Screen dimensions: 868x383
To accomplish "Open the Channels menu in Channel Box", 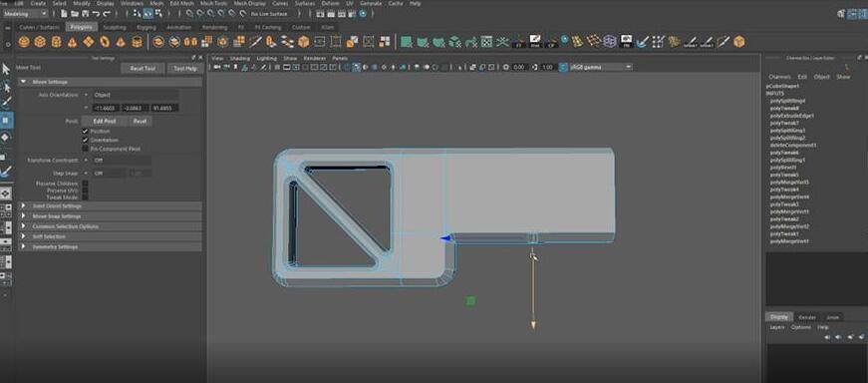I will click(x=779, y=77).
